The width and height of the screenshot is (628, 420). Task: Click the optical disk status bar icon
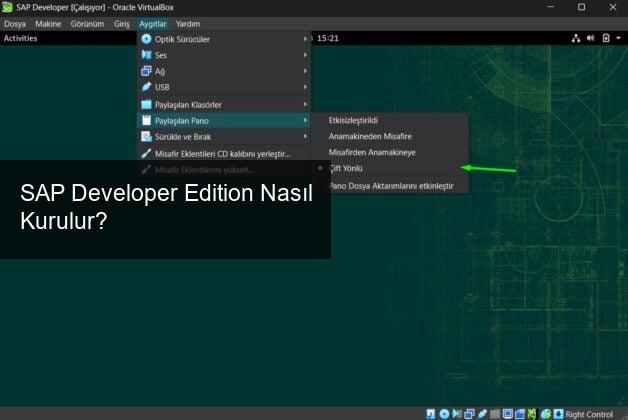(444, 413)
